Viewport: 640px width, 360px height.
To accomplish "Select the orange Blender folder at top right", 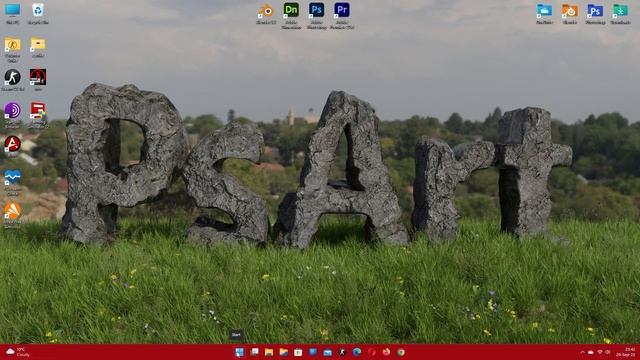I will click(x=569, y=14).
